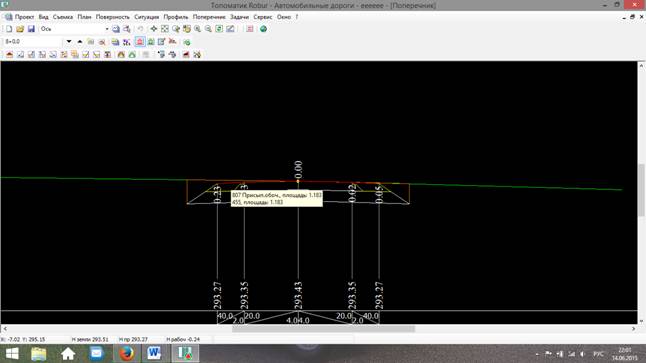The width and height of the screenshot is (646, 363).
Task: Go to the previous station with the up arrow
Action: click(x=80, y=42)
